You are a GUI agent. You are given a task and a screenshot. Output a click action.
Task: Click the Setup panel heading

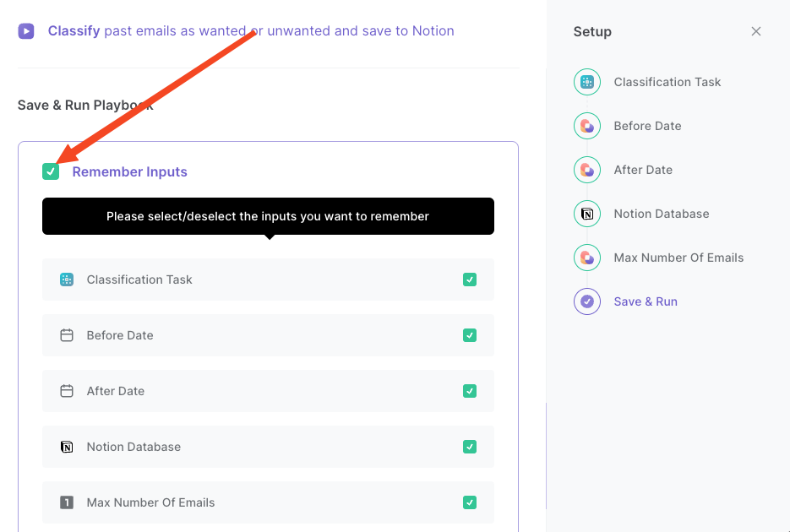coord(592,32)
